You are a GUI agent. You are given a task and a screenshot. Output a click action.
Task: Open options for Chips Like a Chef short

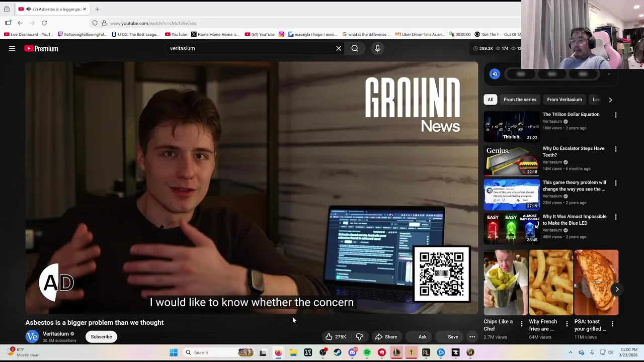coord(521,324)
